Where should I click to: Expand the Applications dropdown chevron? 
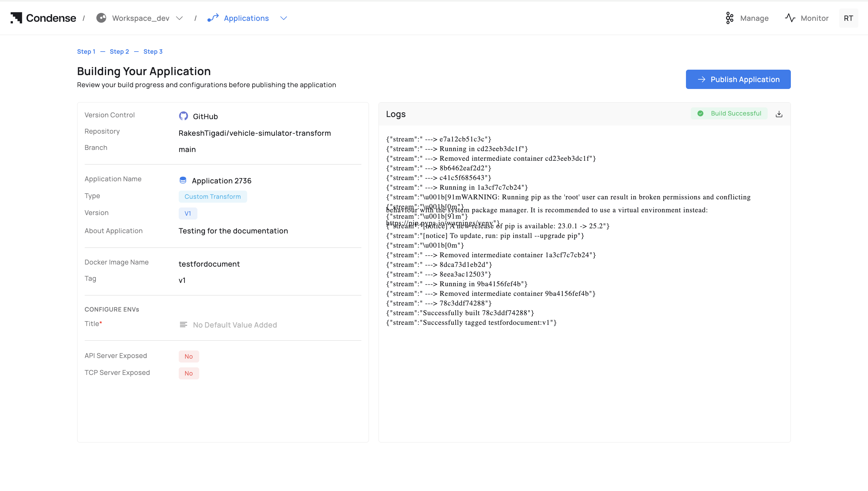[x=283, y=18]
